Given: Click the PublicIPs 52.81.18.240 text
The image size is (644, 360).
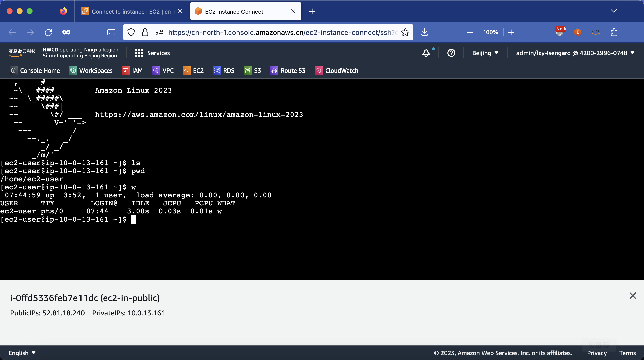Looking at the screenshot, I should click(x=47, y=313).
